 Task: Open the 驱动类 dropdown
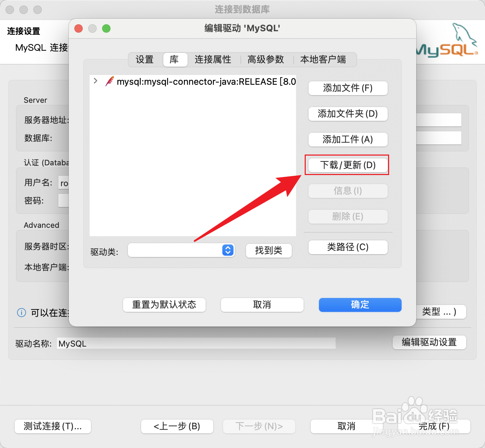(x=181, y=250)
